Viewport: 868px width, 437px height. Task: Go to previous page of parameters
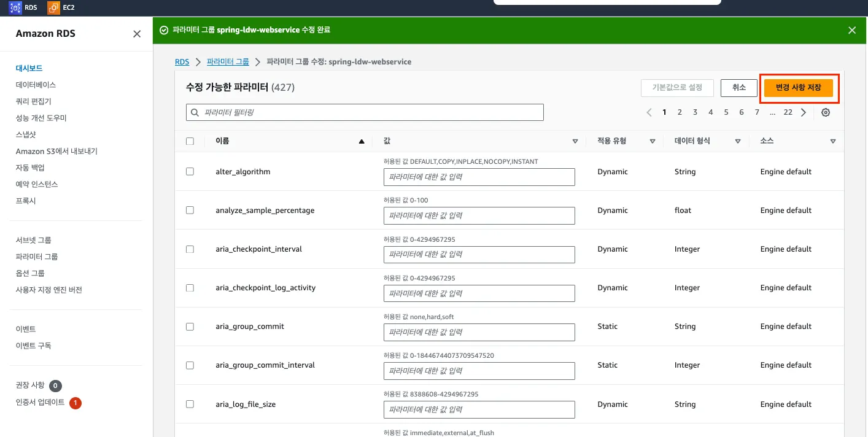click(x=649, y=112)
